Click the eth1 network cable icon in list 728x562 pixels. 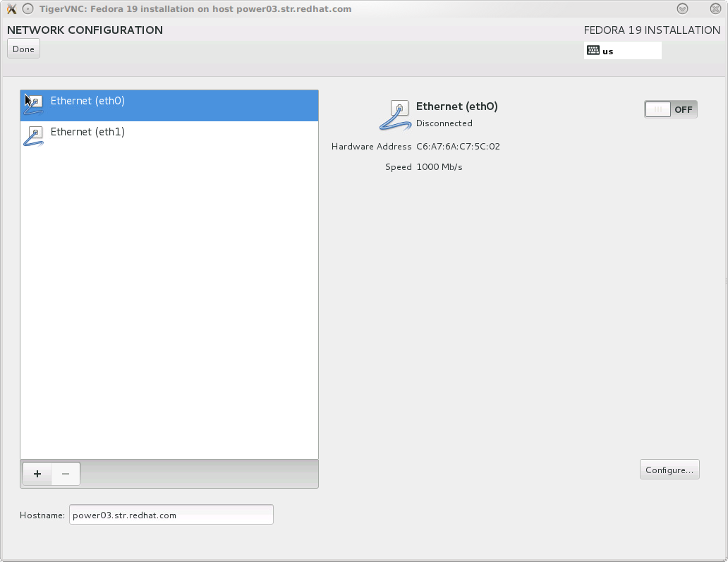[33, 136]
